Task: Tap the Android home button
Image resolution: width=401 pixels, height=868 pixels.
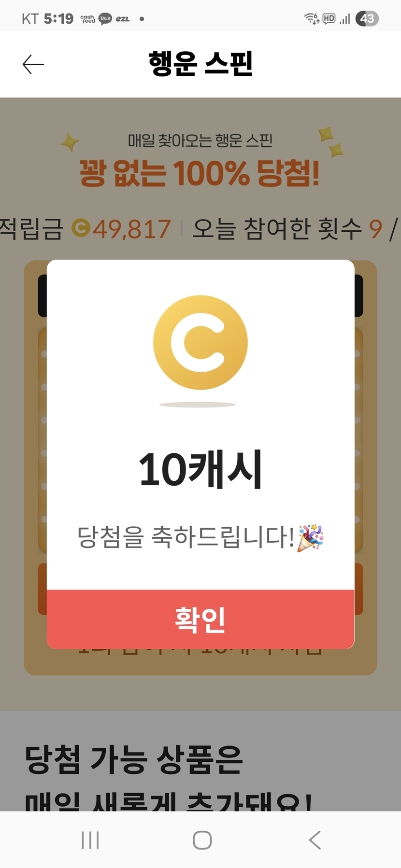Action: [202, 840]
